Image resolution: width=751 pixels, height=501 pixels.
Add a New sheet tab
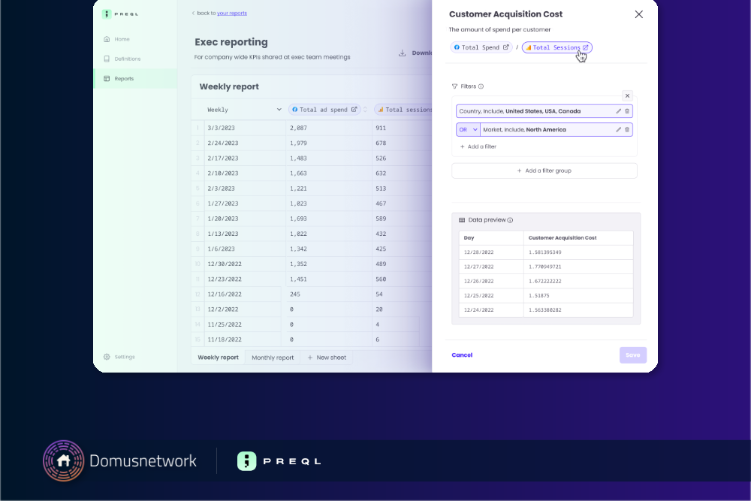327,358
